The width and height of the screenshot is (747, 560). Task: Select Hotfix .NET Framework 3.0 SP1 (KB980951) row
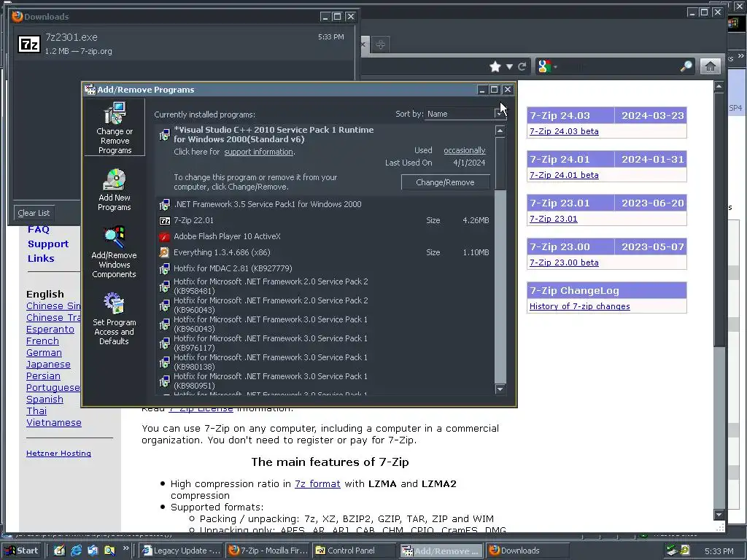pyautogui.click(x=325, y=381)
